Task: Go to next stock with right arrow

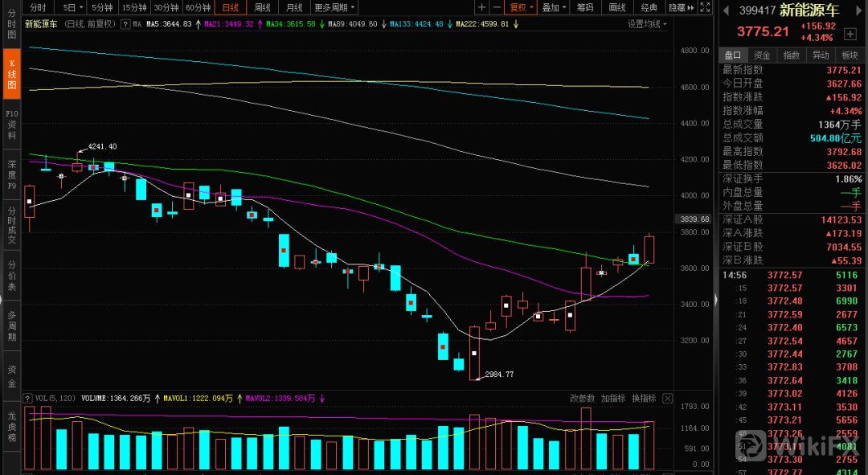Action: 858,10
